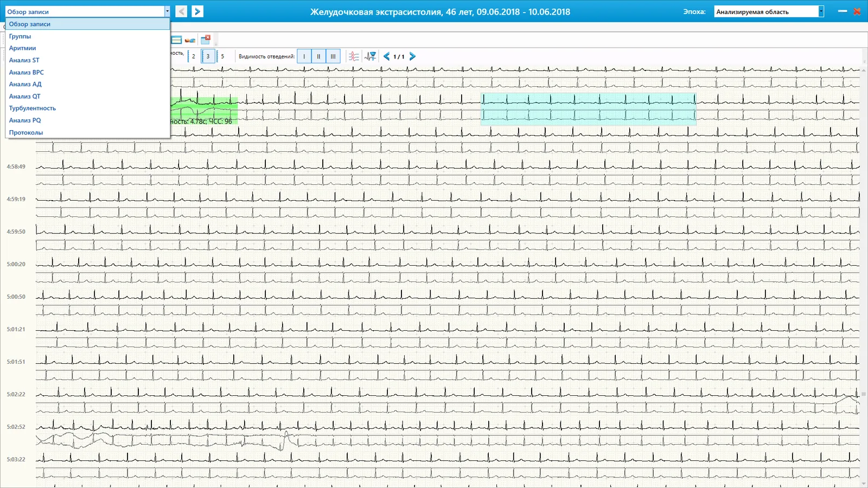This screenshot has width=868, height=488.
Task: Go to next section with forward arrow
Action: [x=197, y=11]
